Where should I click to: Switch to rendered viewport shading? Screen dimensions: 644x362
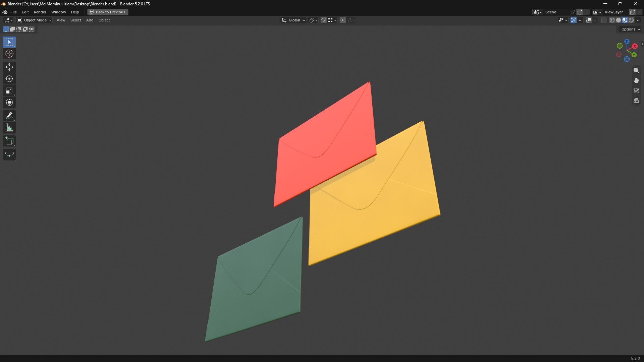pyautogui.click(x=631, y=20)
